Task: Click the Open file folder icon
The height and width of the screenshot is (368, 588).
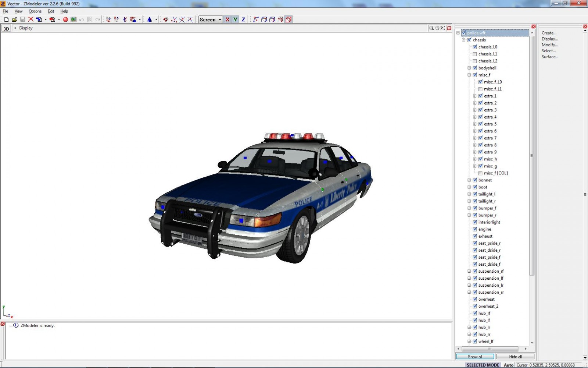Action: click(14, 20)
